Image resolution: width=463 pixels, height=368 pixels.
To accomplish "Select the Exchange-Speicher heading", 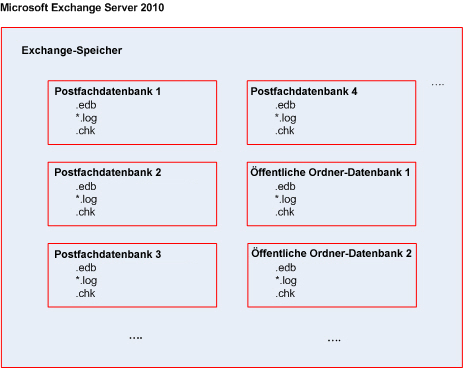I will [x=72, y=50].
